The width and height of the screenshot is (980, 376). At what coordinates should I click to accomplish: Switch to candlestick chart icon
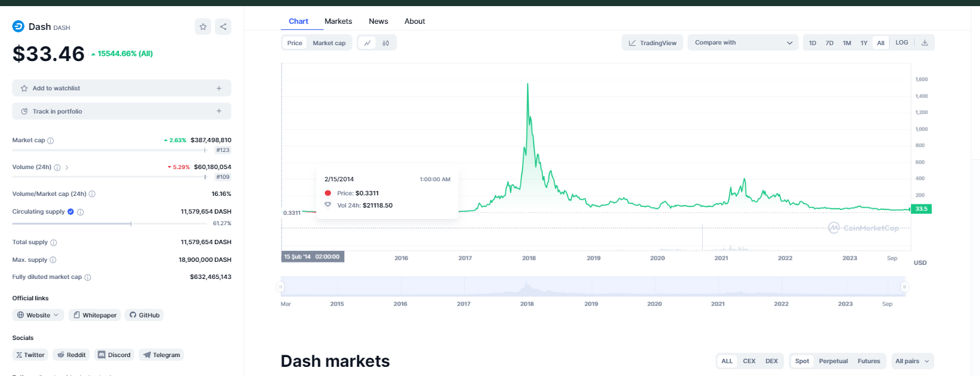[x=386, y=43]
